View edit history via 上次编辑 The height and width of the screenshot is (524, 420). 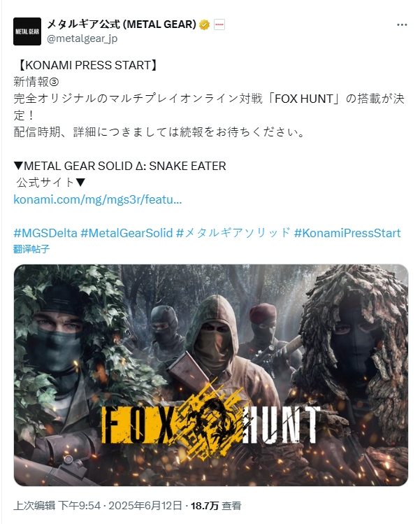(34, 506)
